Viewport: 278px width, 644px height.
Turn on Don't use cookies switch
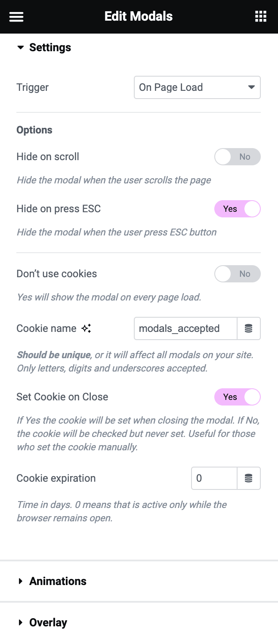[x=237, y=274]
